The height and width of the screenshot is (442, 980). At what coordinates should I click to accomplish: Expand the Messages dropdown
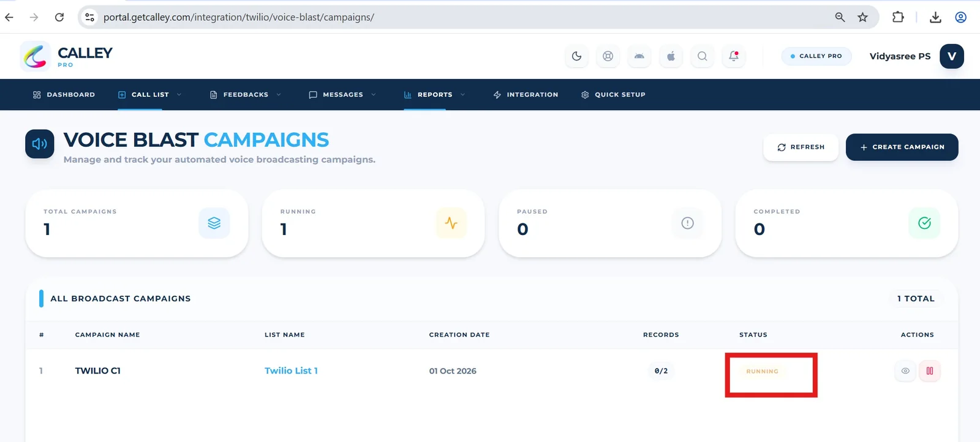[342, 95]
